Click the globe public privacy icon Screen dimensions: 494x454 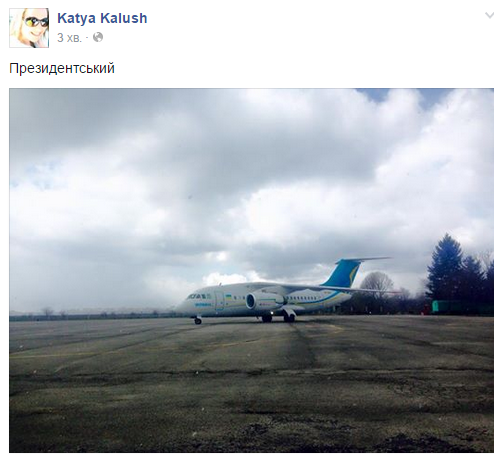click(98, 37)
